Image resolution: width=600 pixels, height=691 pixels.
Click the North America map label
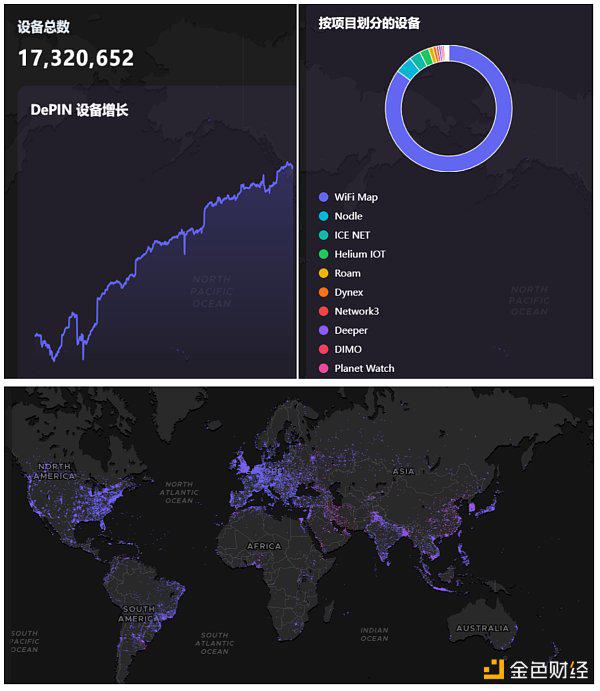click(56, 470)
